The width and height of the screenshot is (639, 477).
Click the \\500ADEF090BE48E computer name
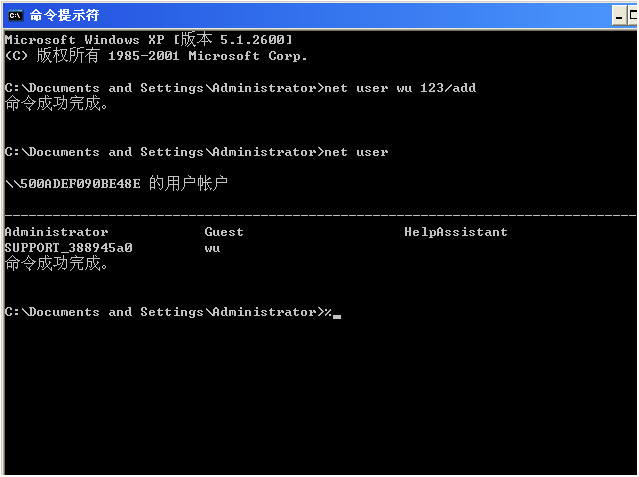coord(72,184)
